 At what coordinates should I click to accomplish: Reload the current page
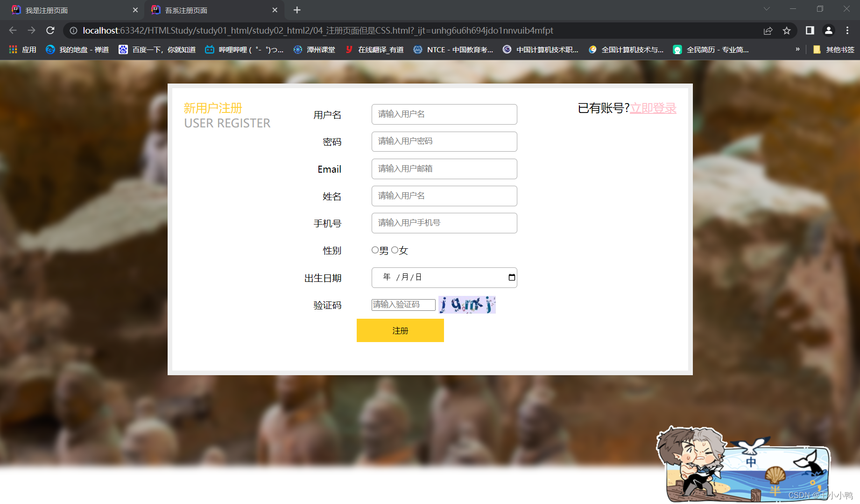coord(50,30)
